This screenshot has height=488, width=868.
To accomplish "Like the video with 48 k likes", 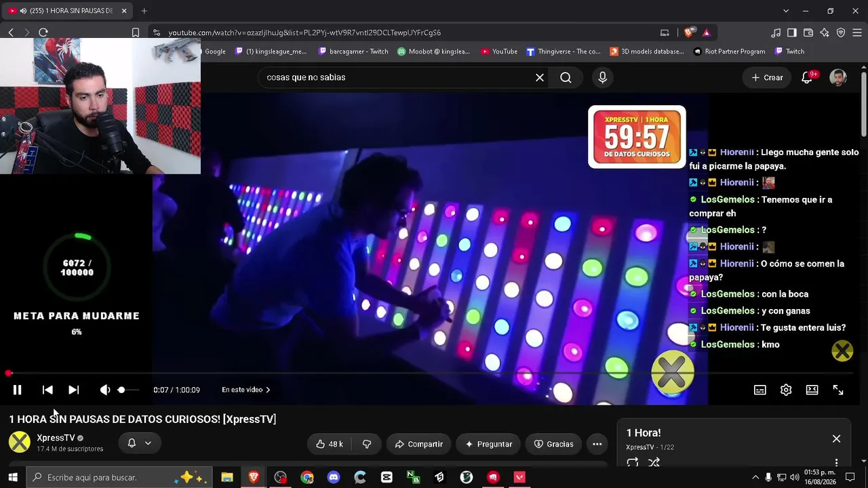I will (330, 444).
